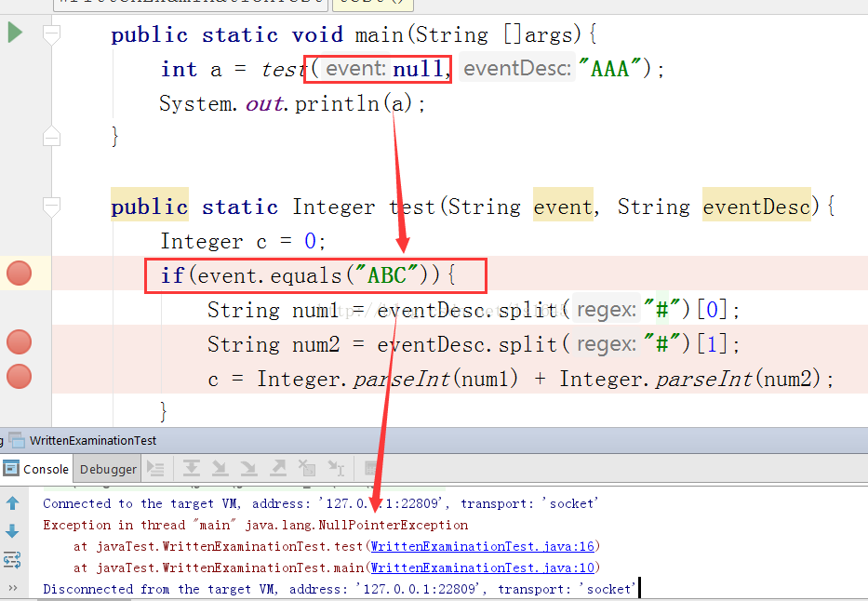Click the Step Out icon
This screenshot has height=601, width=868.
pyautogui.click(x=278, y=468)
